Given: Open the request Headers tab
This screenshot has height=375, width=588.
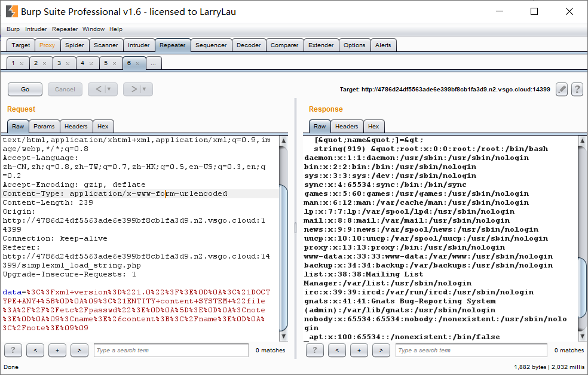Looking at the screenshot, I should [76, 126].
